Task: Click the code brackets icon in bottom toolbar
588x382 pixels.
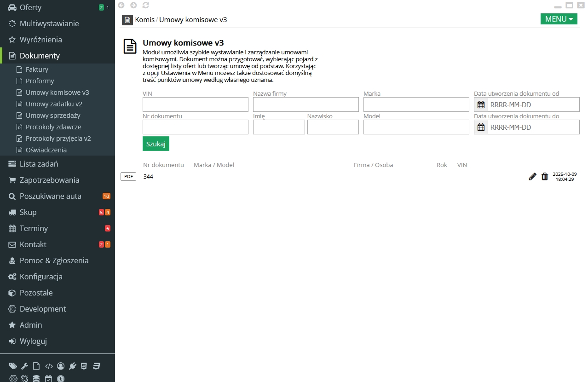Action: 49,366
